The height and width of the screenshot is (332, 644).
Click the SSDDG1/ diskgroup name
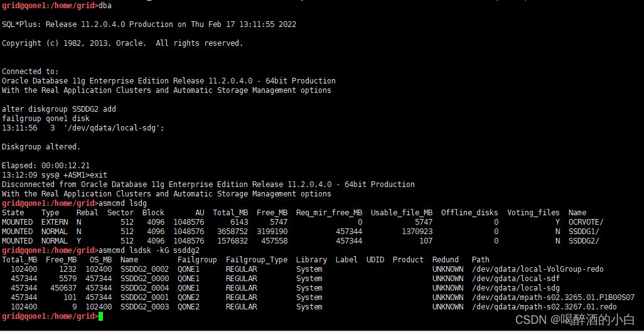tap(584, 232)
